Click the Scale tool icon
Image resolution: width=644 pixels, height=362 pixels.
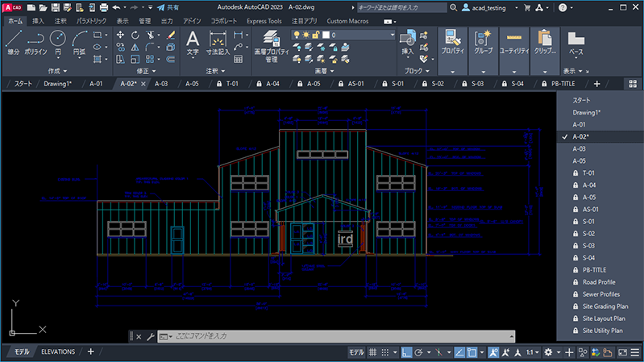pyautogui.click(x=135, y=60)
